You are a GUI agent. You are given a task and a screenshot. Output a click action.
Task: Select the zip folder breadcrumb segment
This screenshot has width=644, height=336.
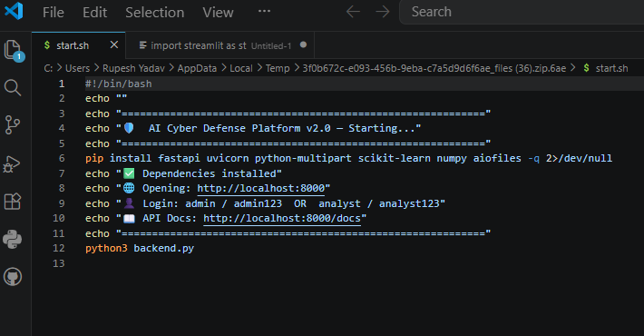click(434, 68)
